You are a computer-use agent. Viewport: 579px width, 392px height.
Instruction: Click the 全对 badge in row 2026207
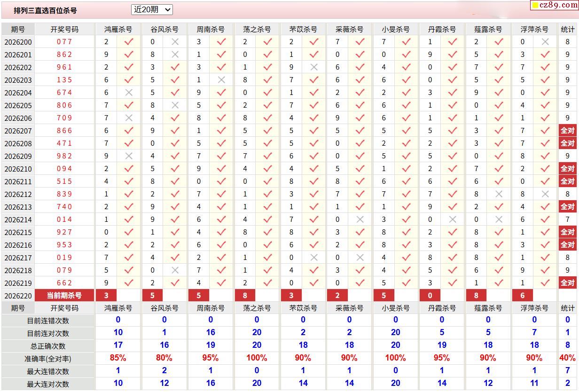coord(568,131)
